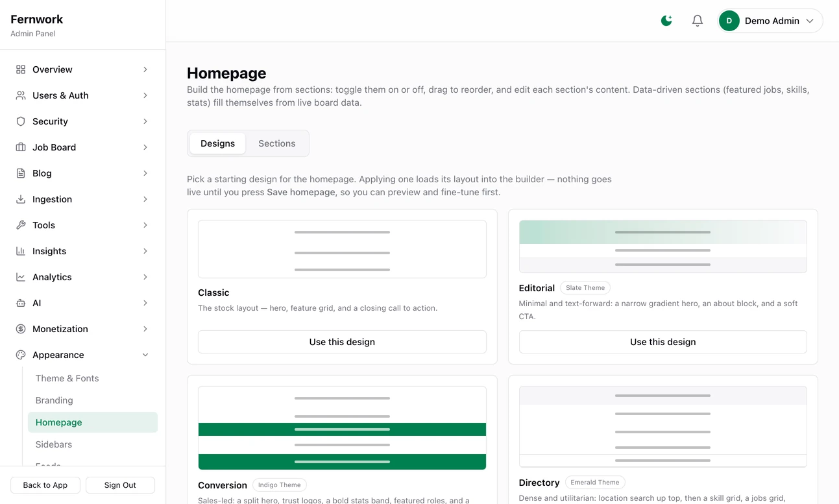Expand the Ingestion chevron

[x=145, y=199]
